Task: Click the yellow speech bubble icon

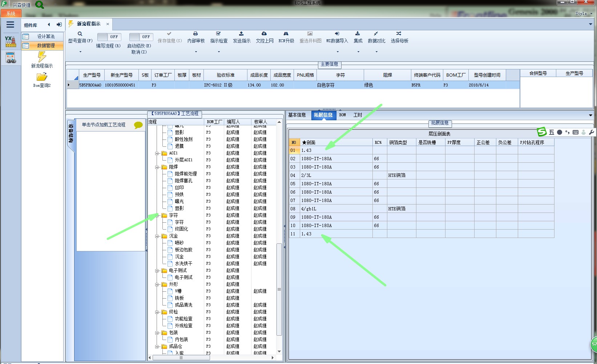Action: coord(138,125)
